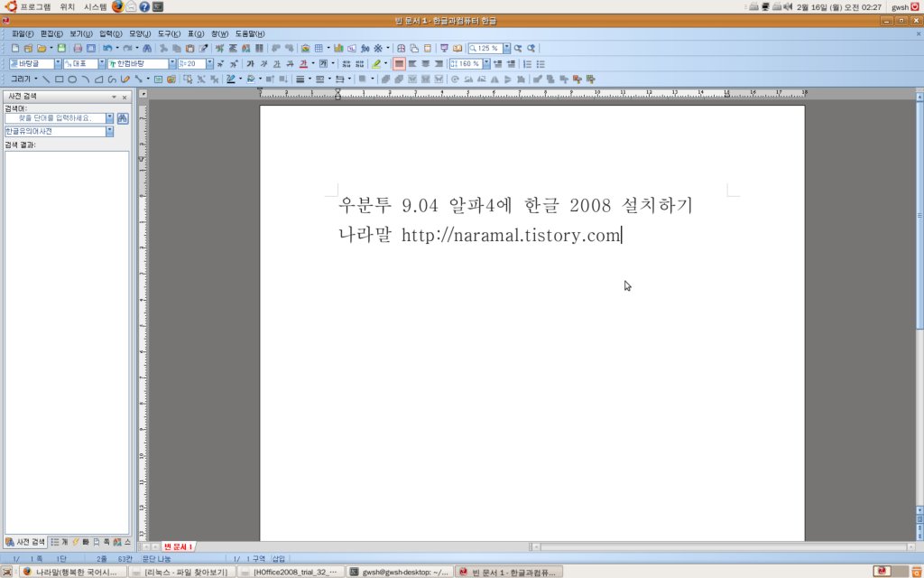This screenshot has width=924, height=578.
Task: Click the horizontal scrollbar below the document
Action: (x=723, y=546)
